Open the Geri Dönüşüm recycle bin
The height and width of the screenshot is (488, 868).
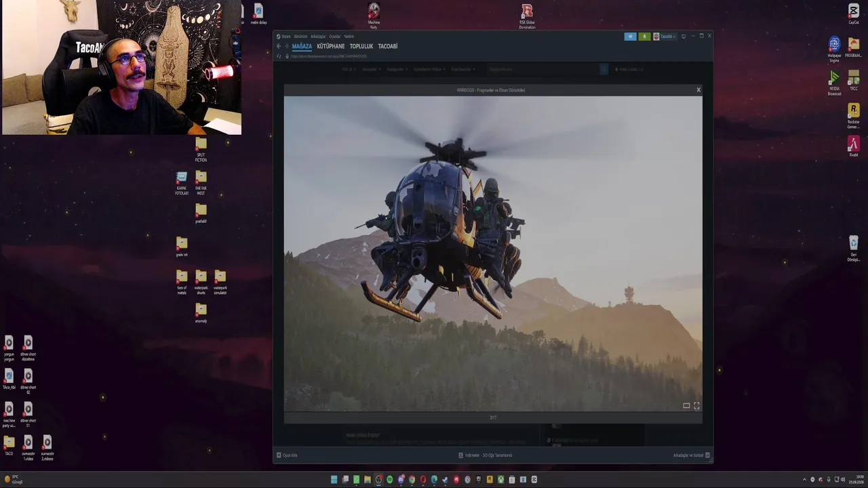(854, 249)
